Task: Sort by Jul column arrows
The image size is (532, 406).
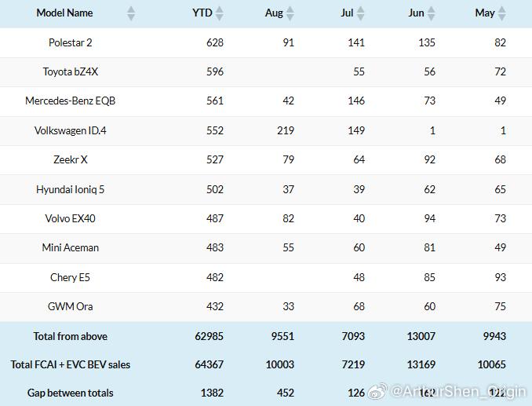Action: point(361,13)
